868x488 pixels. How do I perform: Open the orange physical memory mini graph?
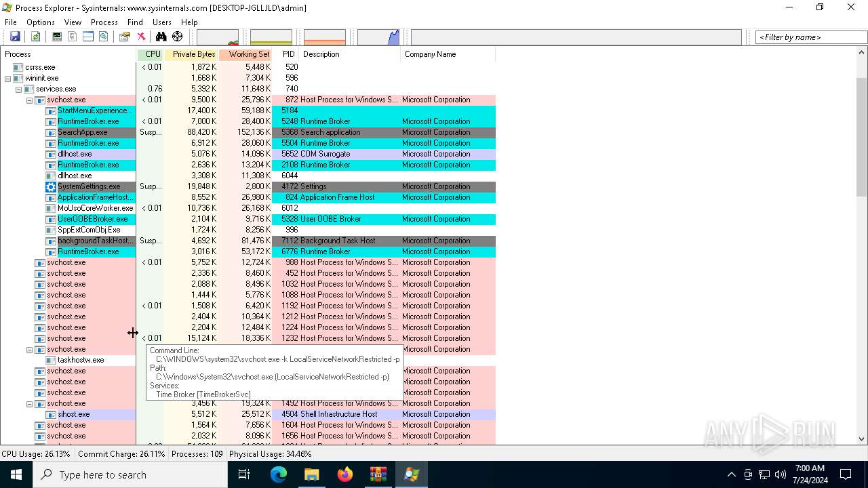(325, 37)
